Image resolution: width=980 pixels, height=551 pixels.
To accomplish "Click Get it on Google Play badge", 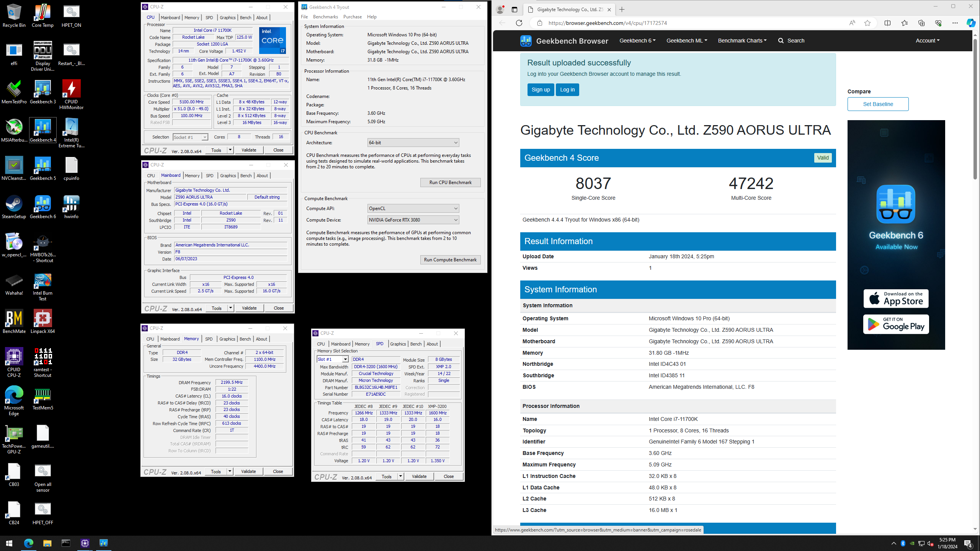I will (896, 324).
